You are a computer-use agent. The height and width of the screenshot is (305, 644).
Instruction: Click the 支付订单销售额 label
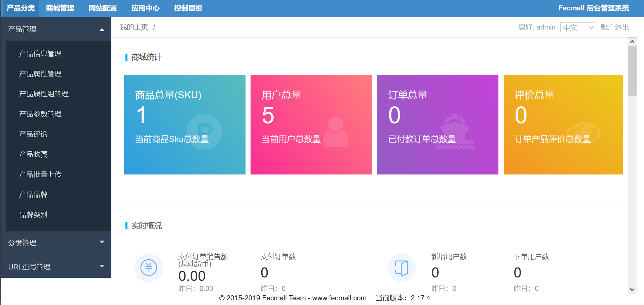click(203, 260)
